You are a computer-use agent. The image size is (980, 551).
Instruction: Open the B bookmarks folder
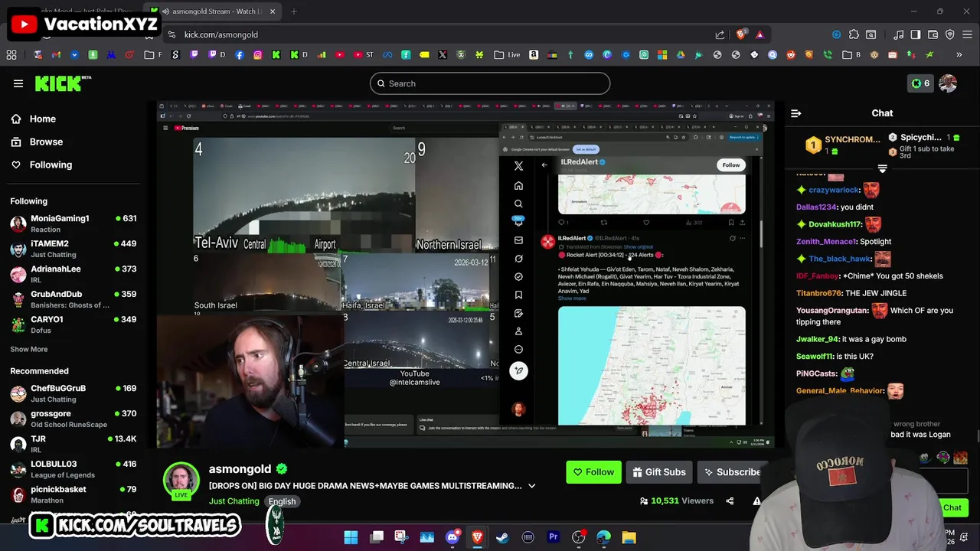(x=851, y=55)
